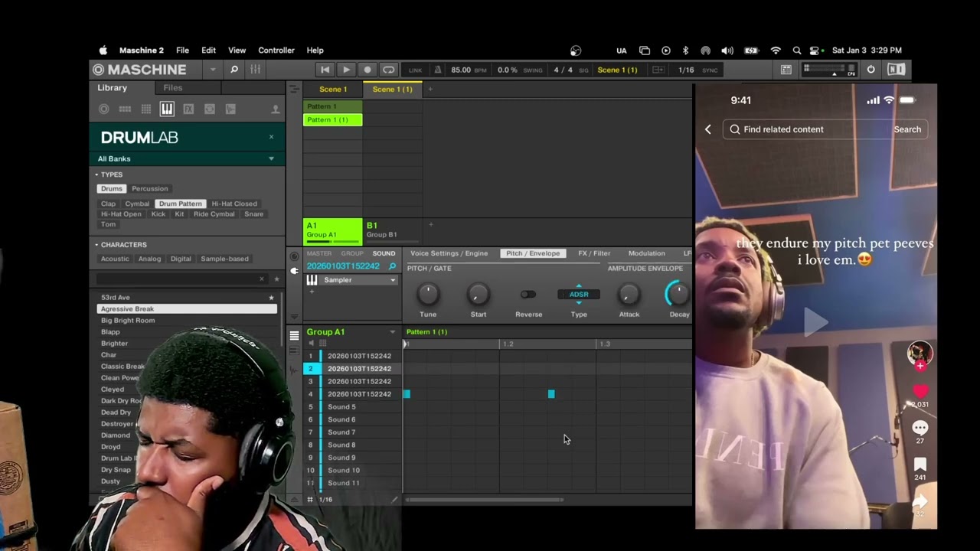Enable Ableton LINK
Image resolution: width=980 pixels, height=551 pixels.
tap(415, 70)
